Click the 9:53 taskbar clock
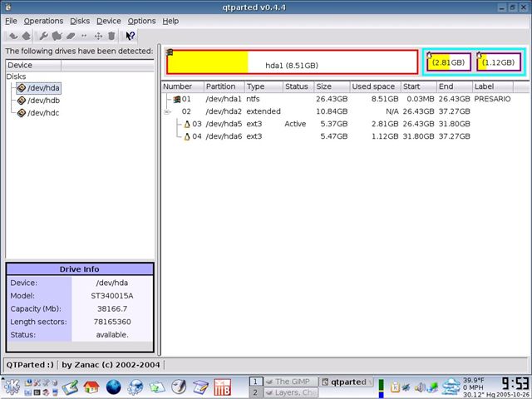 point(515,383)
